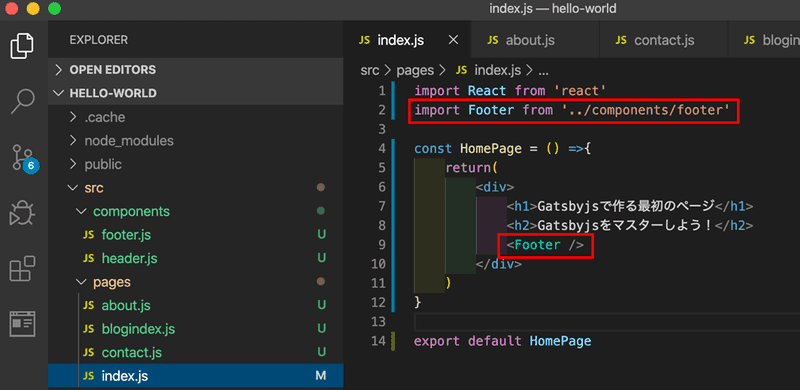Click the EXPLORER panel title
The width and height of the screenshot is (800, 390).
click(x=98, y=40)
